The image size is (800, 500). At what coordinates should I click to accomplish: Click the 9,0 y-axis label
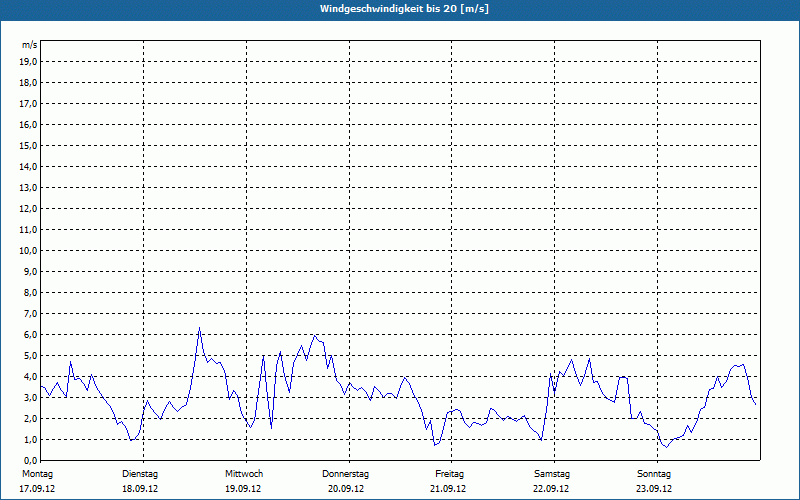pyautogui.click(x=29, y=271)
